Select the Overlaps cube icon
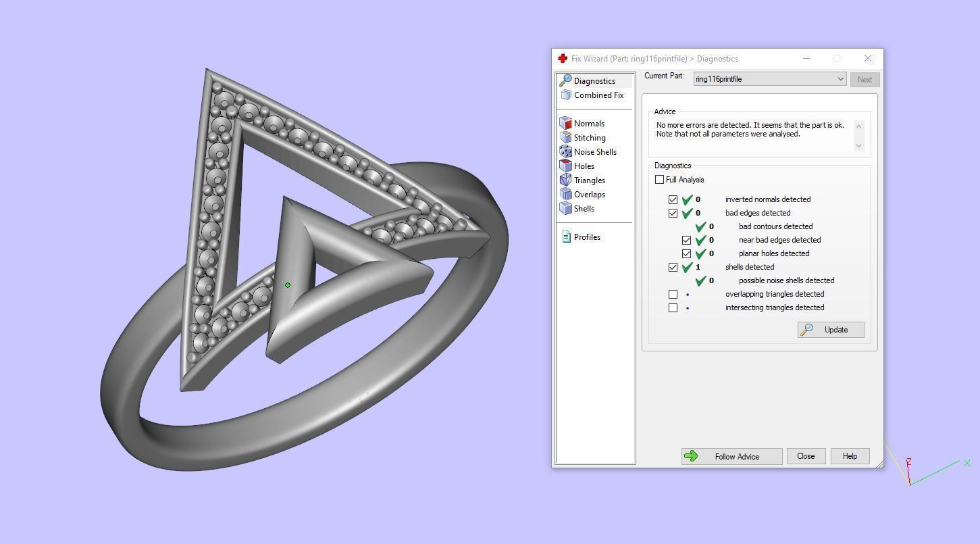 [x=566, y=195]
